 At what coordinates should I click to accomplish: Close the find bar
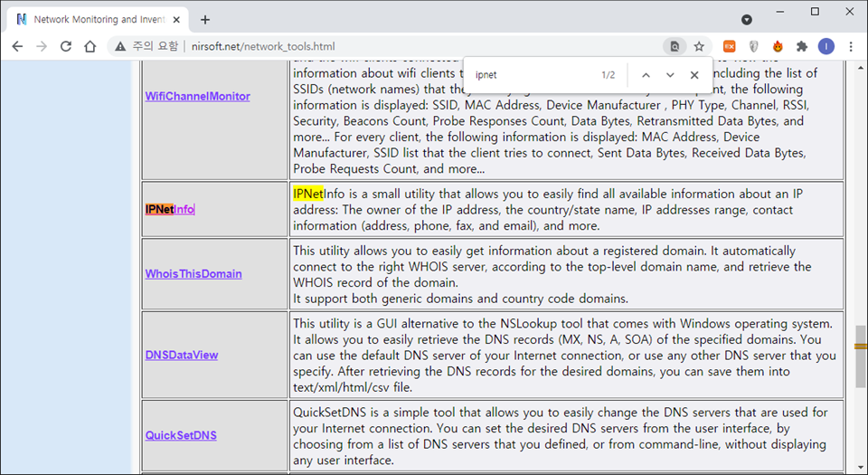(x=694, y=75)
